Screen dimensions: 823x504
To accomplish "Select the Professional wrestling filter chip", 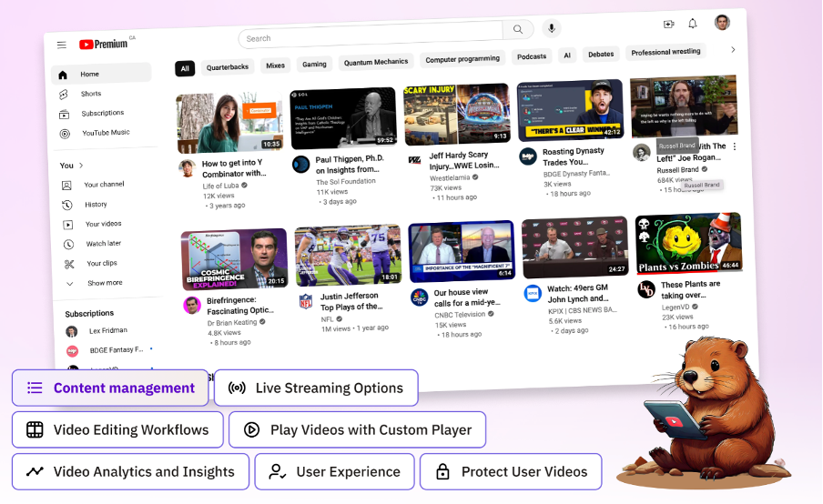I will 666,52.
